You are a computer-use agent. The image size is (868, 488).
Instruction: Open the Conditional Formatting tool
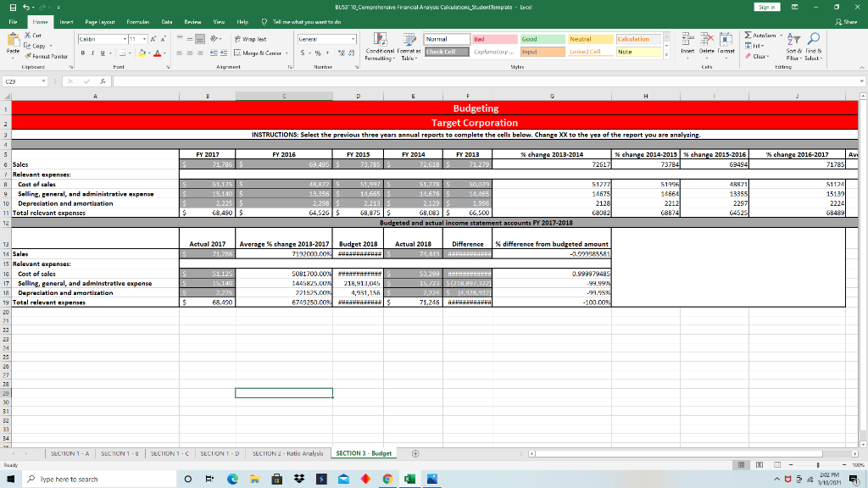tap(381, 44)
